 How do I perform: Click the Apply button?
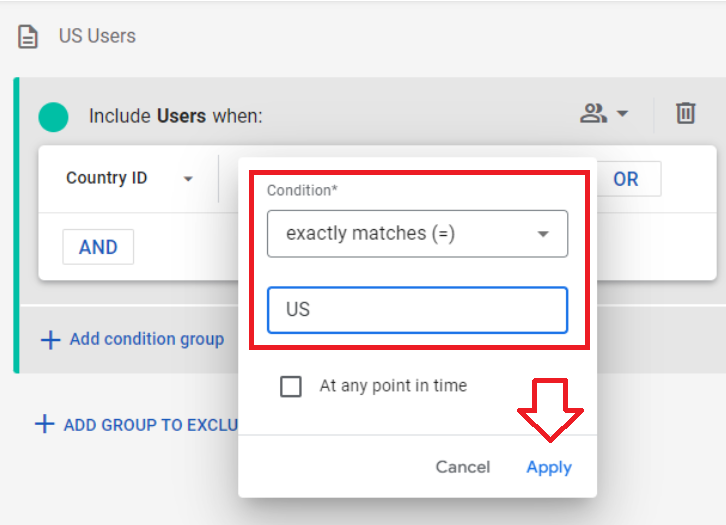tap(549, 467)
